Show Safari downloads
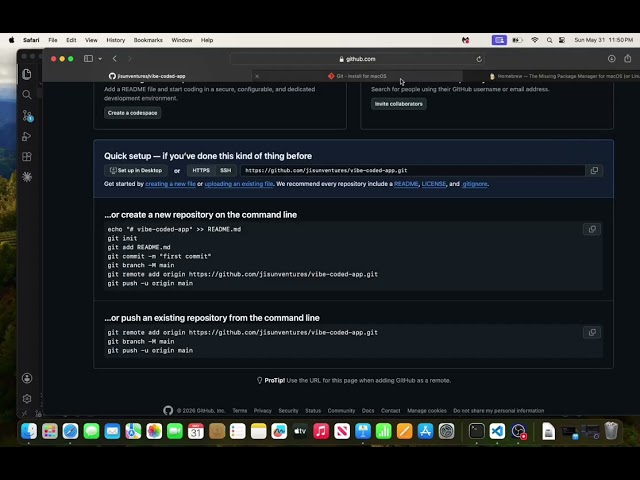Viewport: 640px width, 480px height. (x=611, y=59)
